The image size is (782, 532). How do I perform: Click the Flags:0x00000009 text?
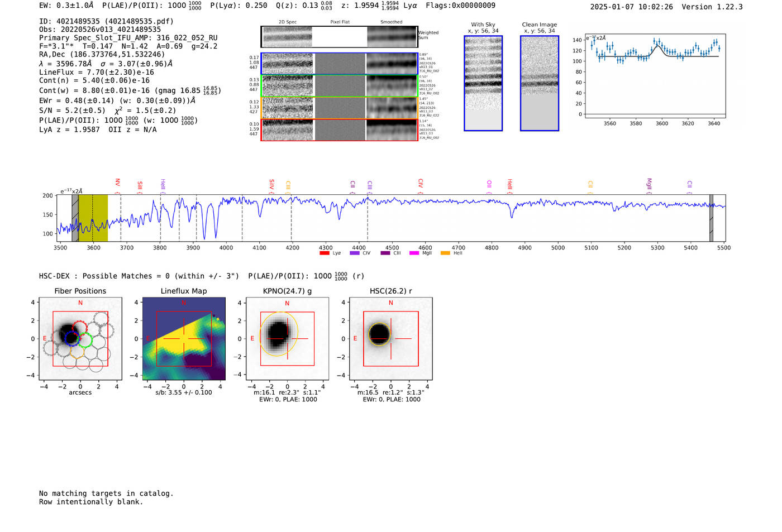460,6
